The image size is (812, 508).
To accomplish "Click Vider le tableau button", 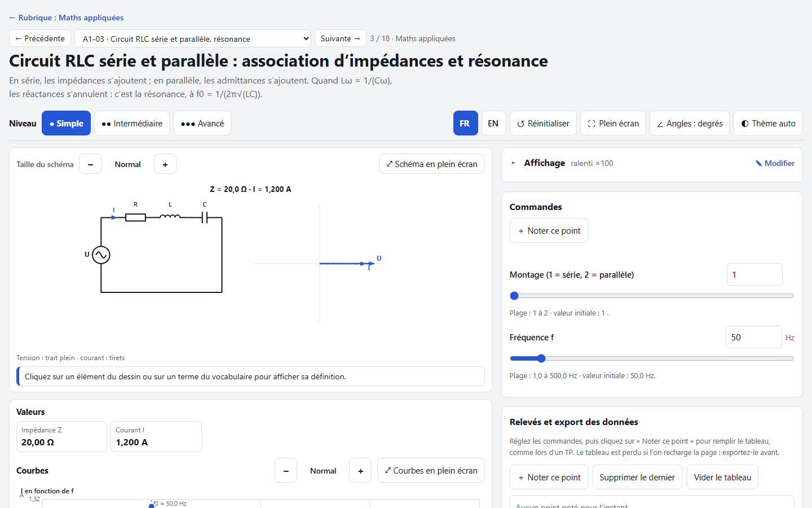I will tap(722, 478).
